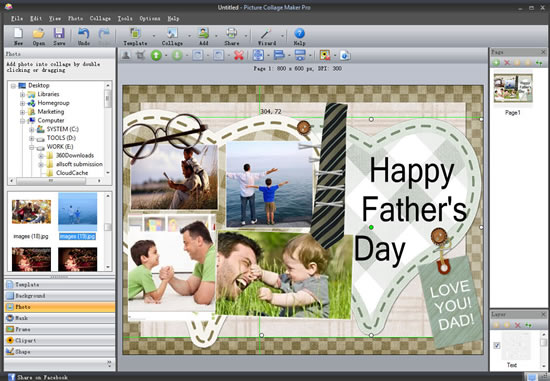Collapse the WORK (E:) drive node
550x381 pixels.
(32, 147)
